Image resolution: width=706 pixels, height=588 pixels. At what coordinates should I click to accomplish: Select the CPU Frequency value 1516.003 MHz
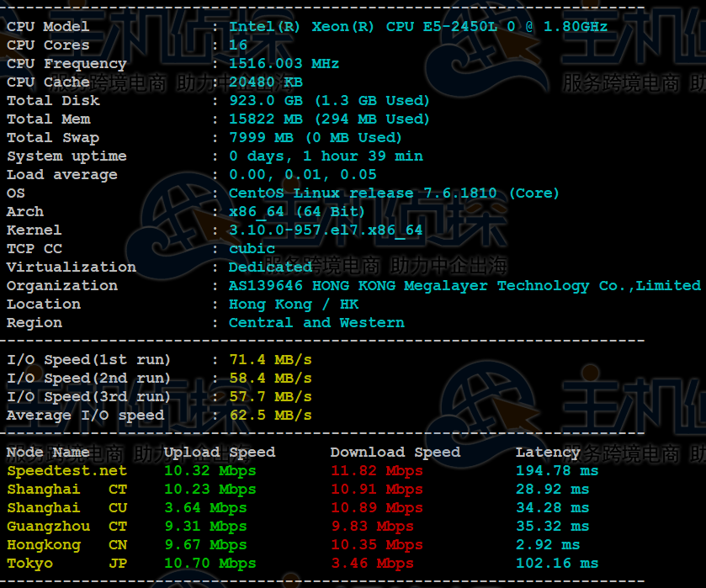284,63
